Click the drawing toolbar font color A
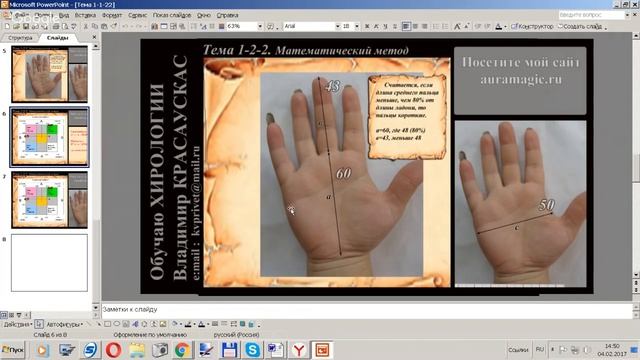Screen dimensions: 640x360 point(201,324)
